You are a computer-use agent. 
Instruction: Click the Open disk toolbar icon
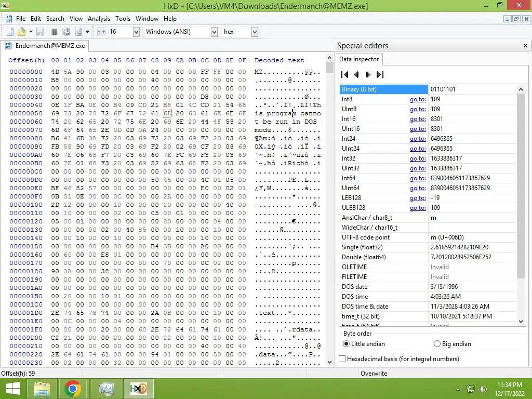pos(66,32)
